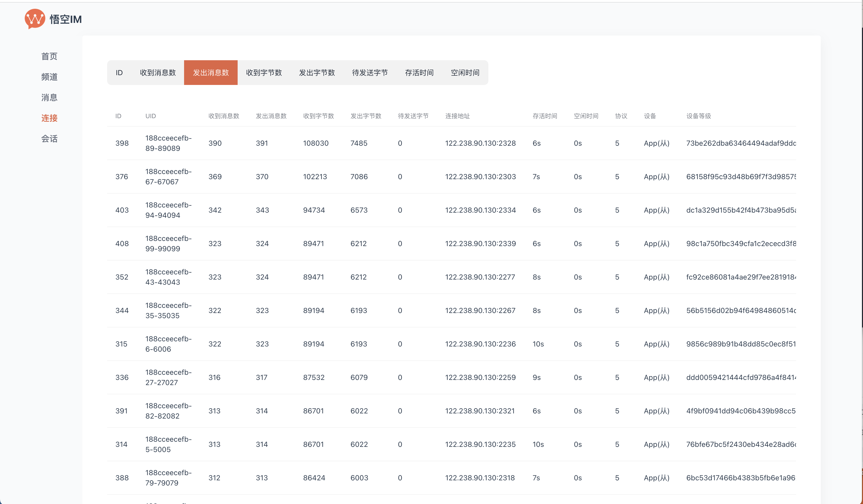The image size is (863, 504).
Task: Switch to the 待发送字节 tab
Action: (x=370, y=73)
